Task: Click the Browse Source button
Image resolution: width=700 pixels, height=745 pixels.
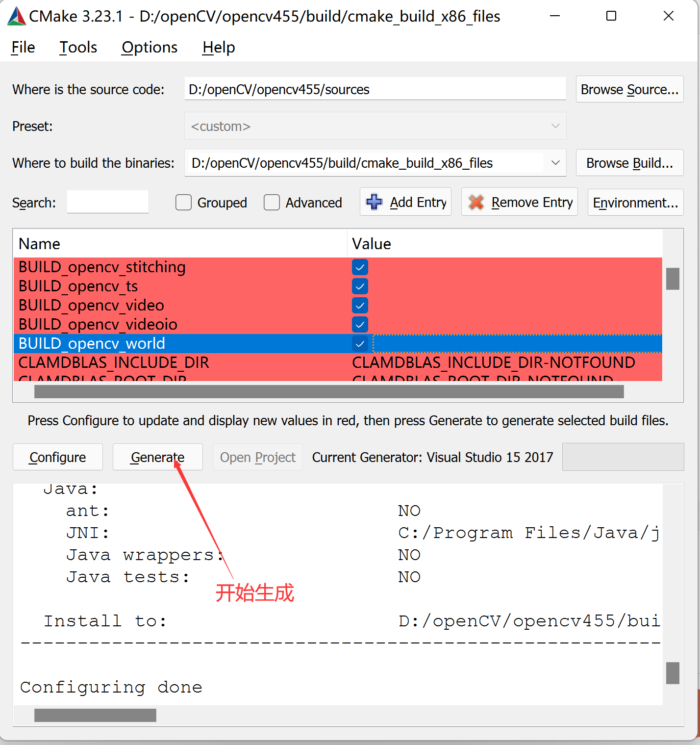Action: 629,89
